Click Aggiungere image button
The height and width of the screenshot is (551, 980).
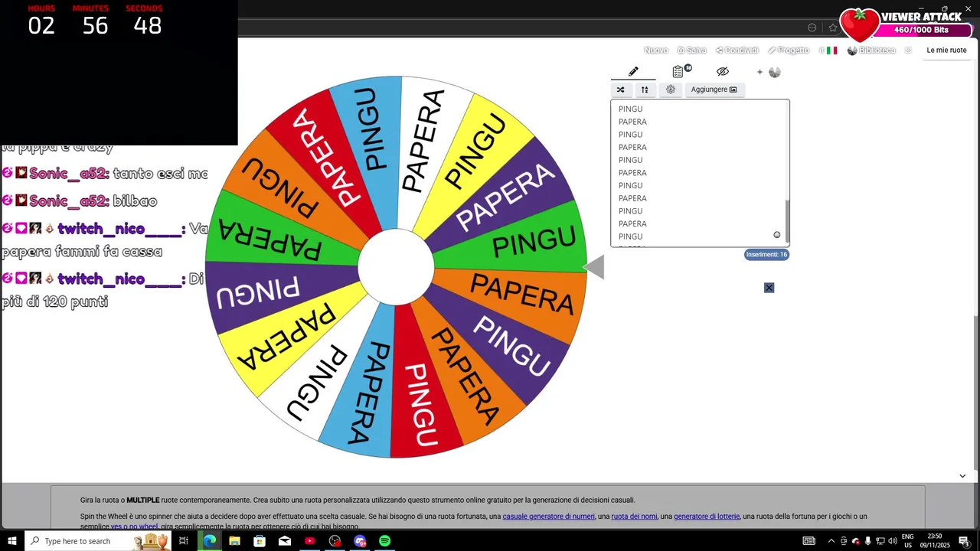click(x=714, y=90)
